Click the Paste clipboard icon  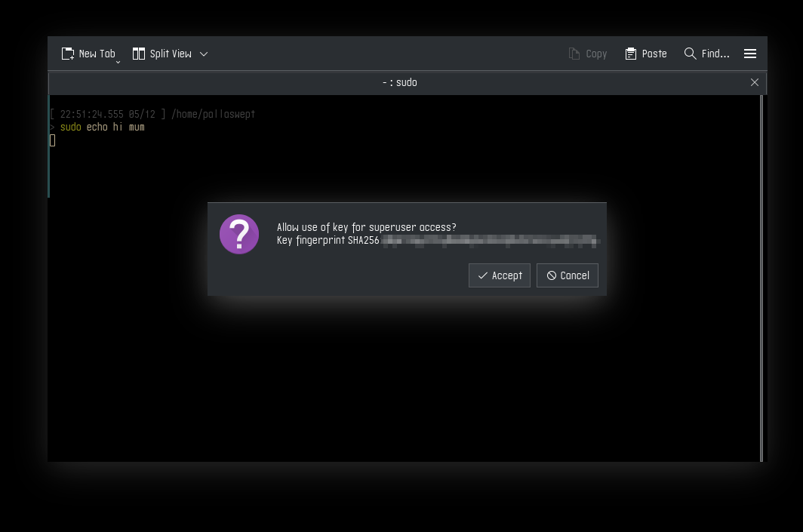[x=631, y=54]
